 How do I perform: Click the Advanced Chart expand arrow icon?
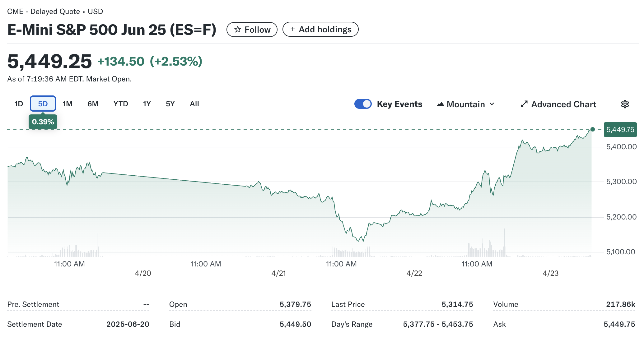point(524,104)
